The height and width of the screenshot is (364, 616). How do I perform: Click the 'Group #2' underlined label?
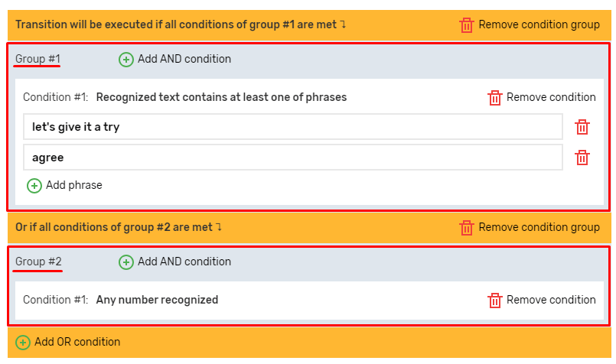(x=38, y=262)
